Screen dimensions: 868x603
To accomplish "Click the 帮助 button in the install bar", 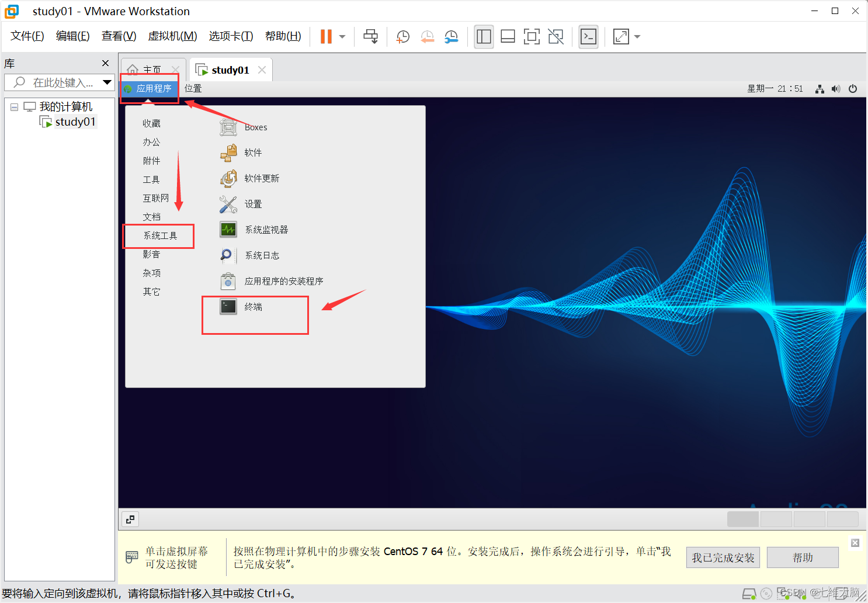I will pos(803,557).
